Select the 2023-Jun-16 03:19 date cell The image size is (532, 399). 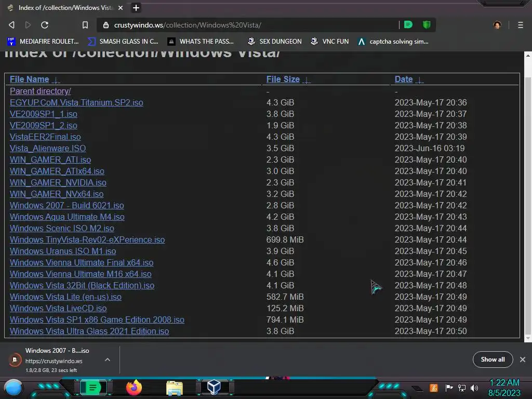point(430,148)
